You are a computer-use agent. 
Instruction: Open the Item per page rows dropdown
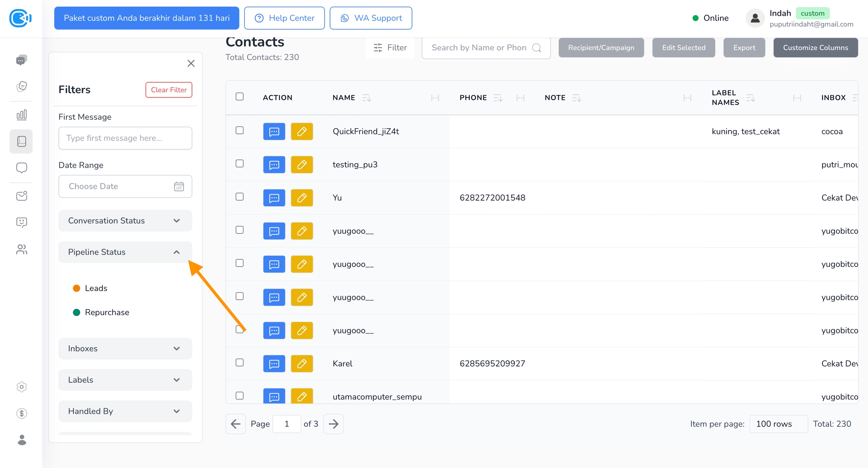[x=778, y=424]
